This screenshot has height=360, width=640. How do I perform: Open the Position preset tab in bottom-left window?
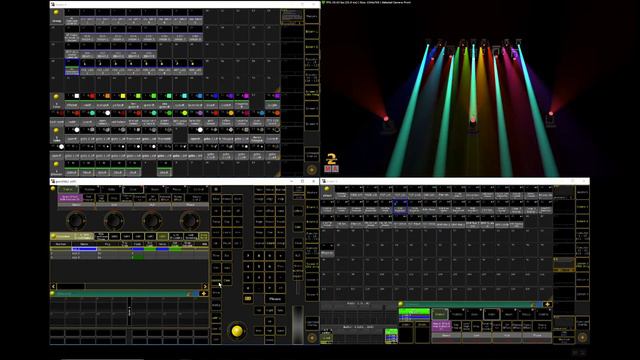89,189
